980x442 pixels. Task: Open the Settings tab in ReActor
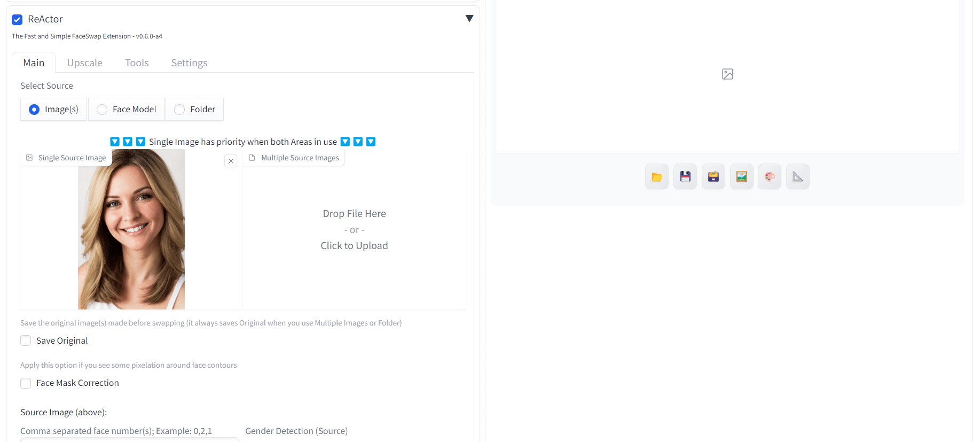(189, 63)
